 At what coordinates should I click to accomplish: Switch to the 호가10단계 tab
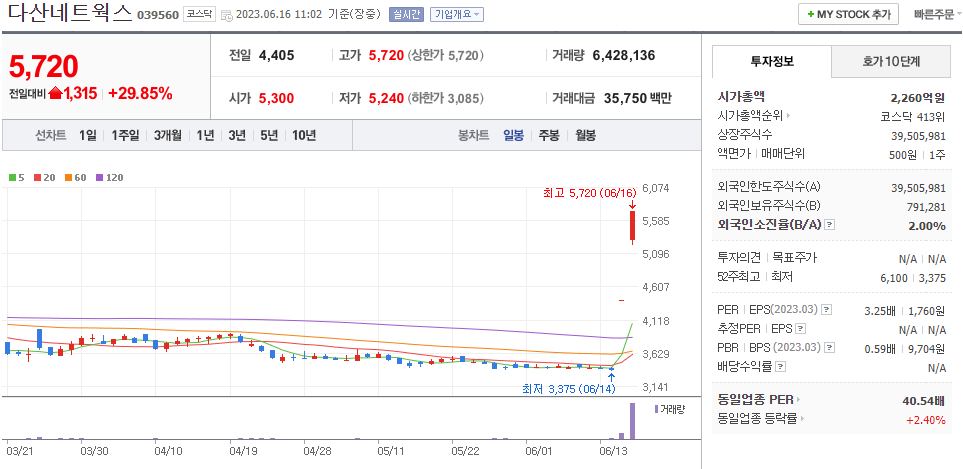[x=890, y=61]
